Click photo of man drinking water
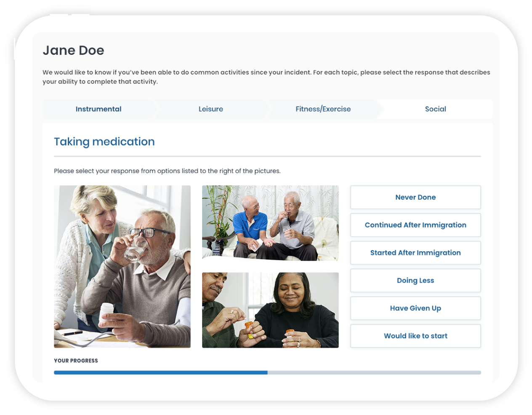The image size is (532, 415). [122, 267]
